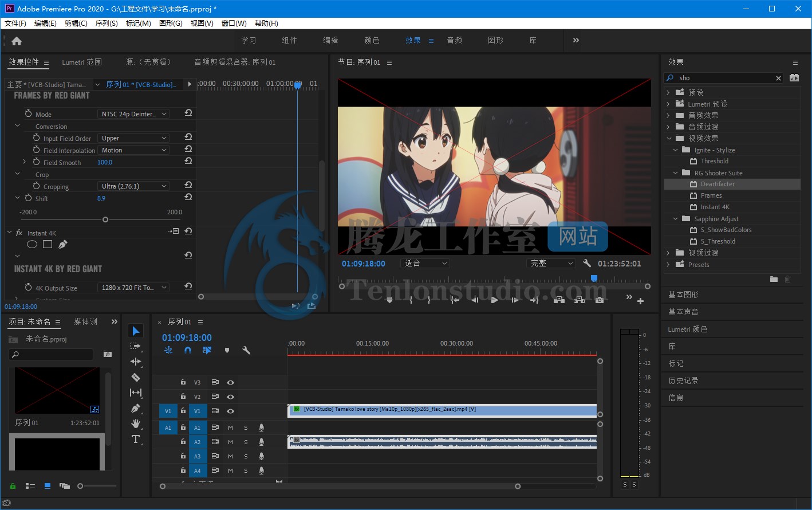The height and width of the screenshot is (510, 812).
Task: Mute audio track A1
Action: (230, 427)
